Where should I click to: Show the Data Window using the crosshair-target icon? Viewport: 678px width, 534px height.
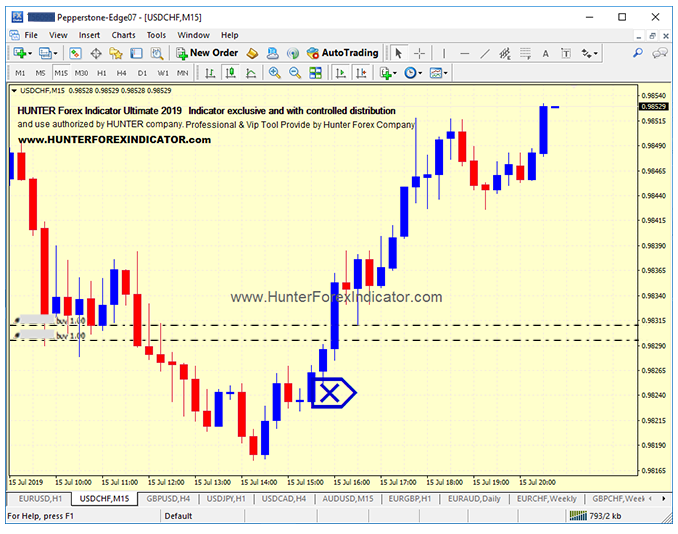coord(96,53)
